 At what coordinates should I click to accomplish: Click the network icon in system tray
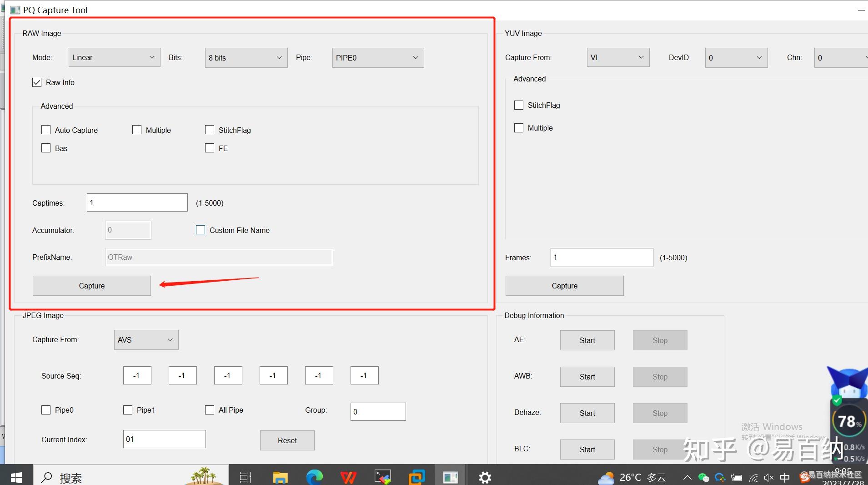click(x=754, y=477)
